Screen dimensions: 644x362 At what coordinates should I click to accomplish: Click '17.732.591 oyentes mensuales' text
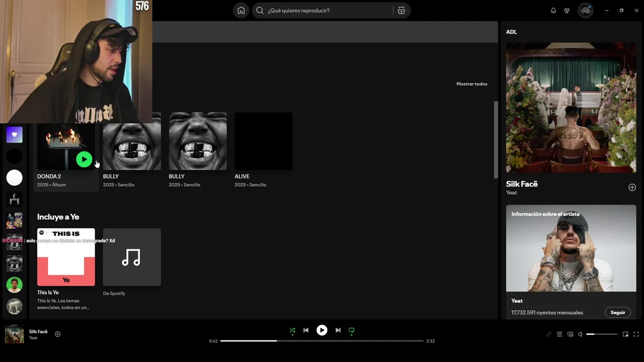547,313
